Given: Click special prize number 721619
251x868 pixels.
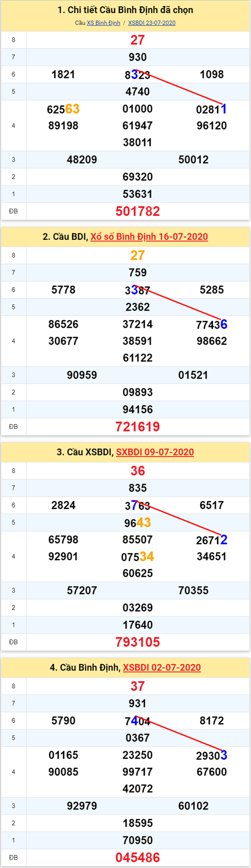Looking at the screenshot, I should (x=138, y=427).
